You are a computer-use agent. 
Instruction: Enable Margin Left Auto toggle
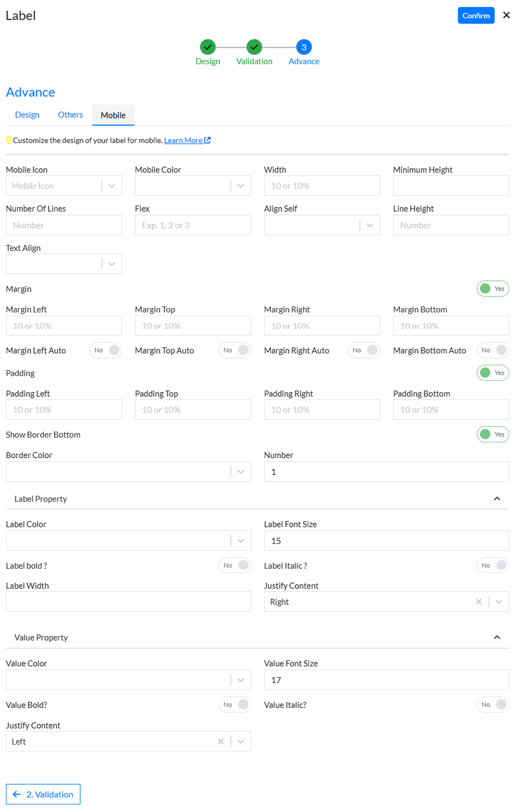106,350
